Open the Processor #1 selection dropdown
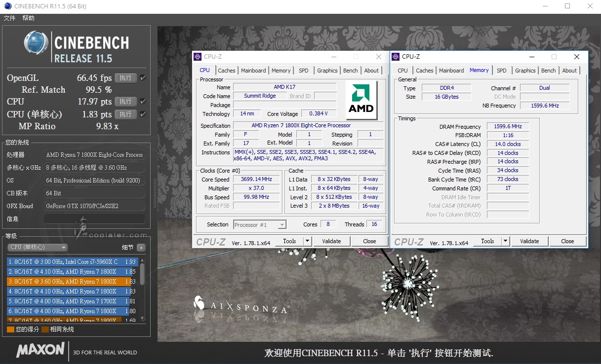Screen dimensions: 601x364 260,225
